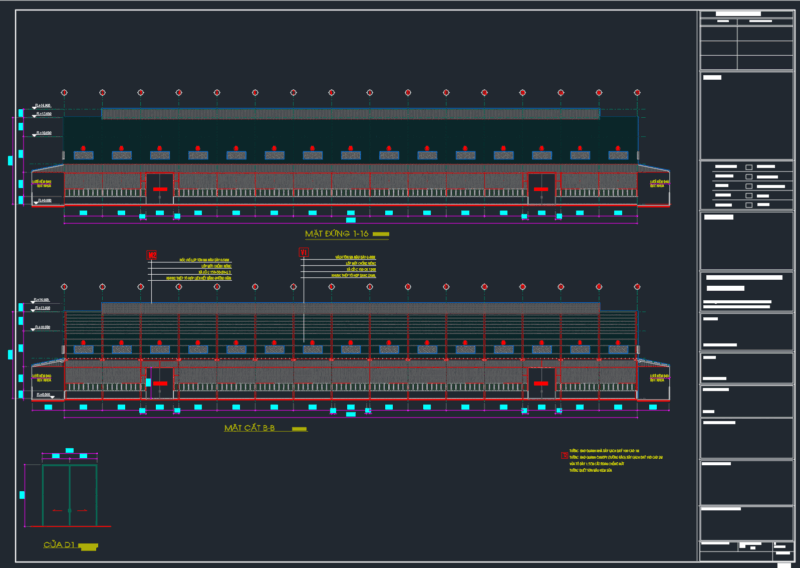Click the CỬA D1 detail label
Image resolution: width=800 pixels, height=568 pixels.
(60, 546)
